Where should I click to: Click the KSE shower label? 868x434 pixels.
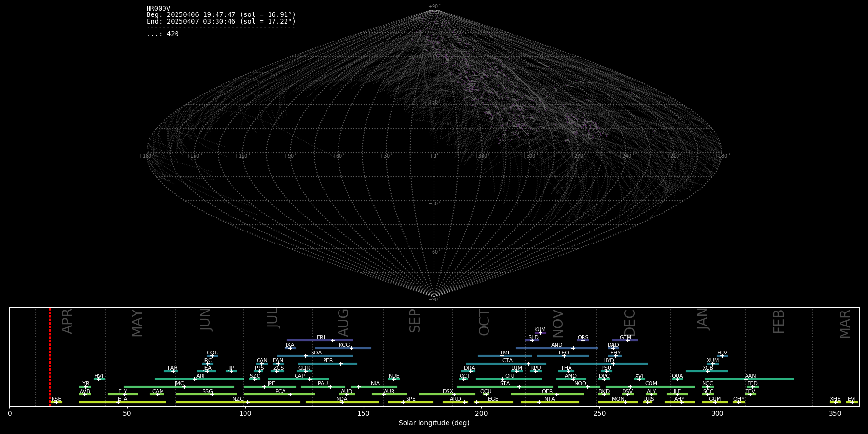56,399
